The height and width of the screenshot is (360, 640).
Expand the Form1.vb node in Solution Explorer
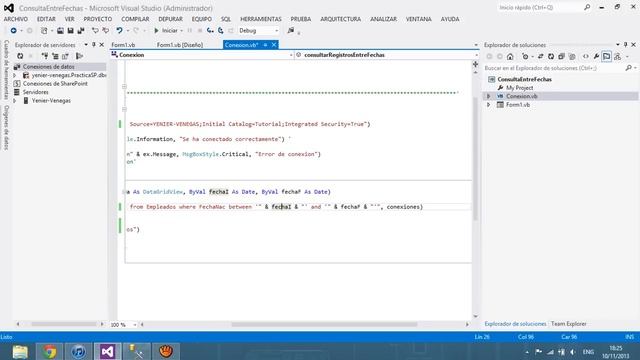click(x=489, y=105)
